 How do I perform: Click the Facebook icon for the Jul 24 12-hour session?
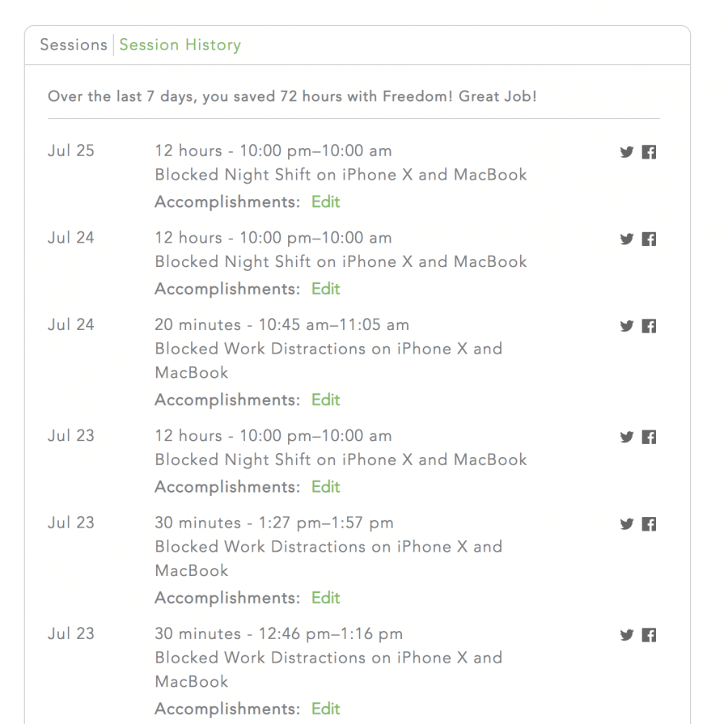(648, 239)
